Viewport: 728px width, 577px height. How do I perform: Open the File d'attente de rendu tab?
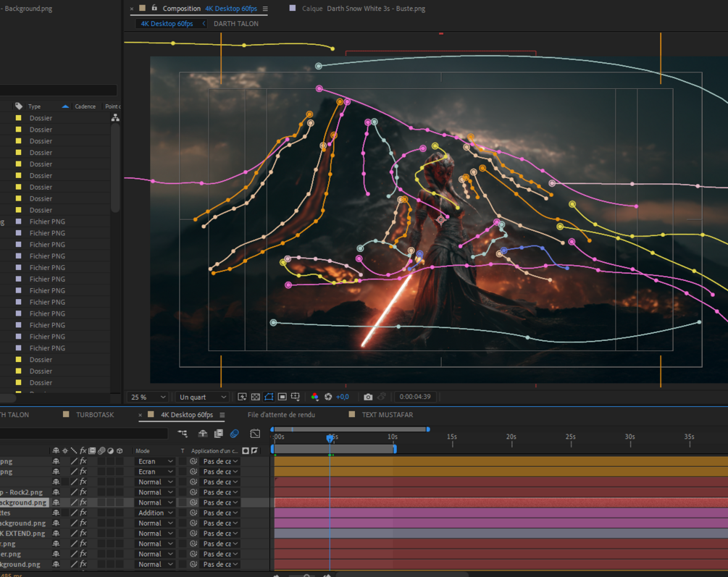click(x=281, y=415)
